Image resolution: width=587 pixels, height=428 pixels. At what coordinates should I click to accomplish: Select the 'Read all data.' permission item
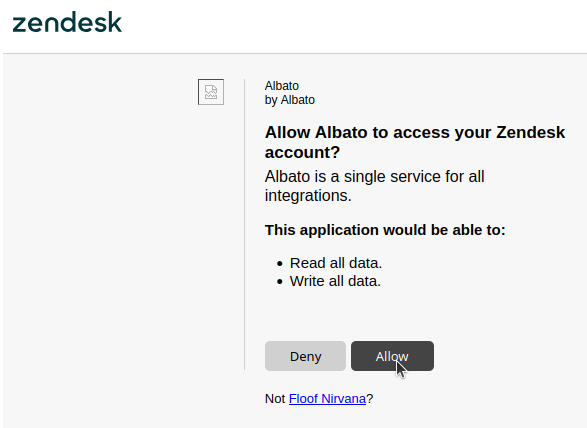tap(335, 263)
